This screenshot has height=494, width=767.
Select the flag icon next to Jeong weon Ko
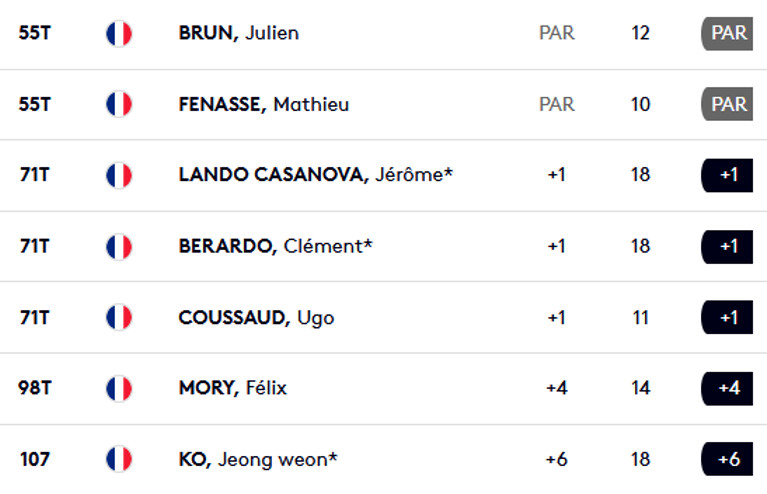click(x=119, y=459)
